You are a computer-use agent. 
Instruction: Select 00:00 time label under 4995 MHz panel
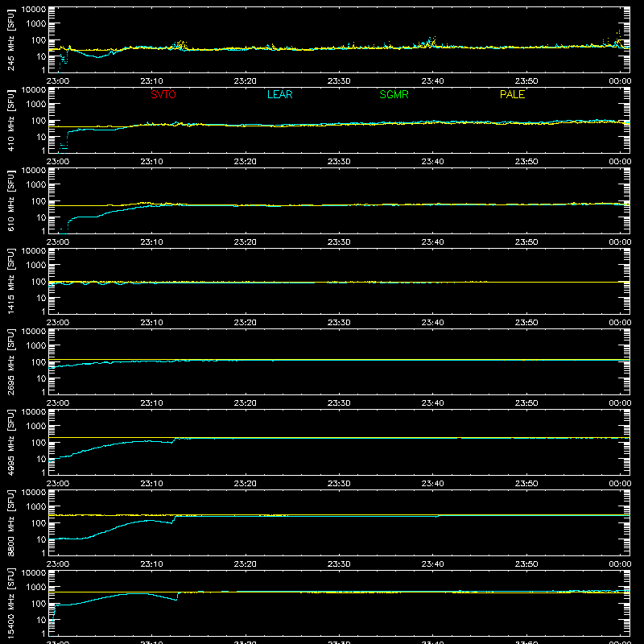click(x=620, y=484)
